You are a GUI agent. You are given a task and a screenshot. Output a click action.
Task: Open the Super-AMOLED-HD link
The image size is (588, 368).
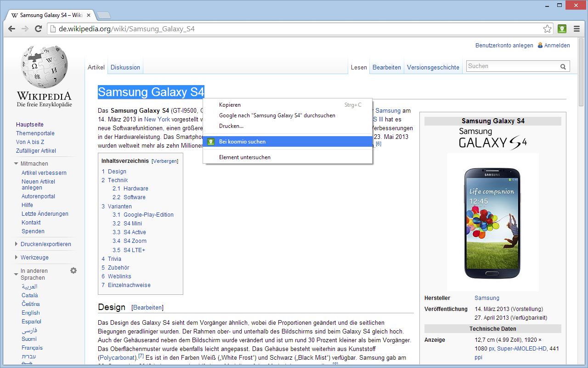(522, 349)
